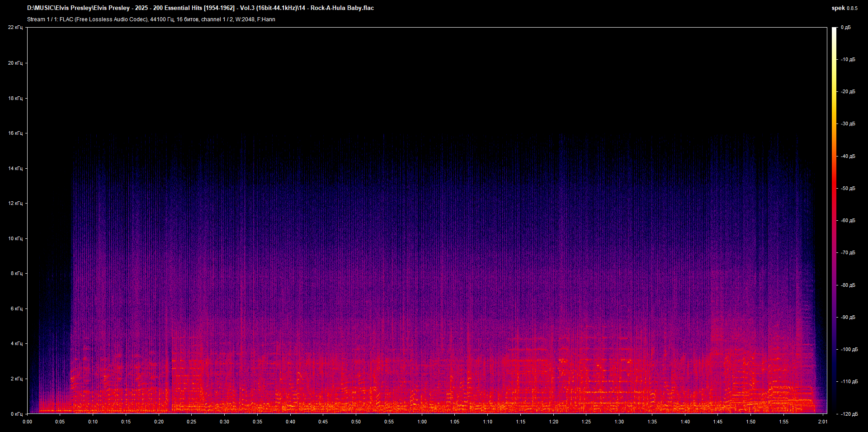The image size is (868, 432).
Task: Click the spek 0.8.5 version label
Action: coord(844,8)
